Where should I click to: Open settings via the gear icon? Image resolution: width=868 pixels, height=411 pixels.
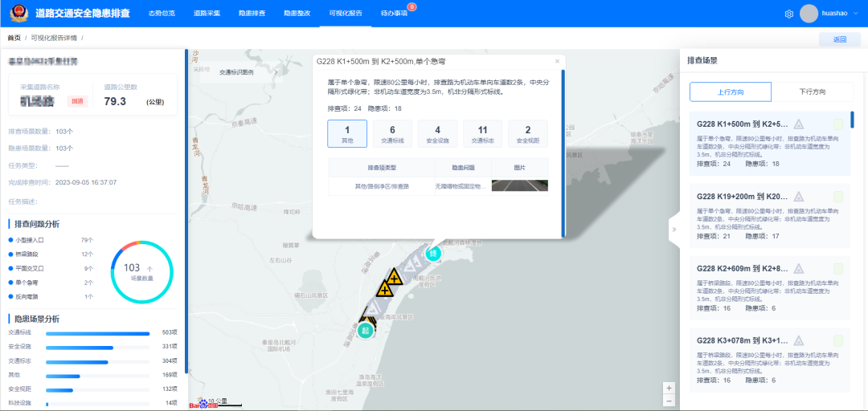(x=788, y=14)
